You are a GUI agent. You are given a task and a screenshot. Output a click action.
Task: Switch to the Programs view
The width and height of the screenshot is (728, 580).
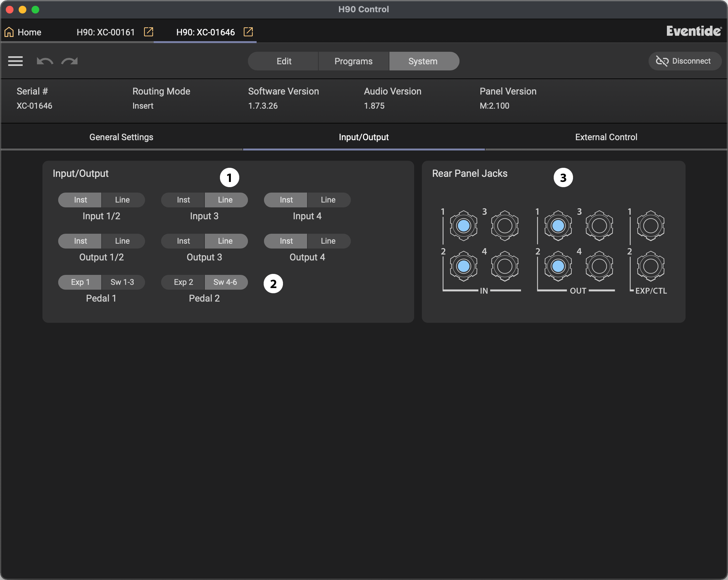[x=353, y=61]
